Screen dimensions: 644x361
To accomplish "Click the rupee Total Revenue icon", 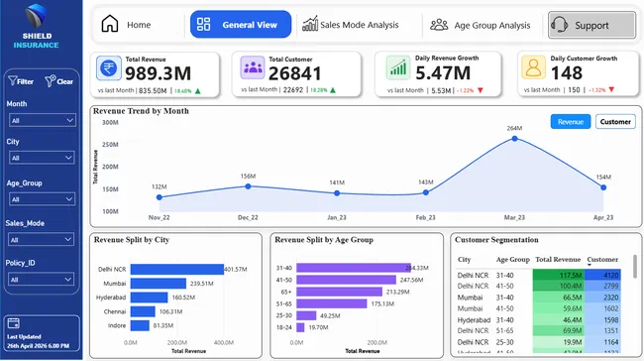I will [x=109, y=67].
